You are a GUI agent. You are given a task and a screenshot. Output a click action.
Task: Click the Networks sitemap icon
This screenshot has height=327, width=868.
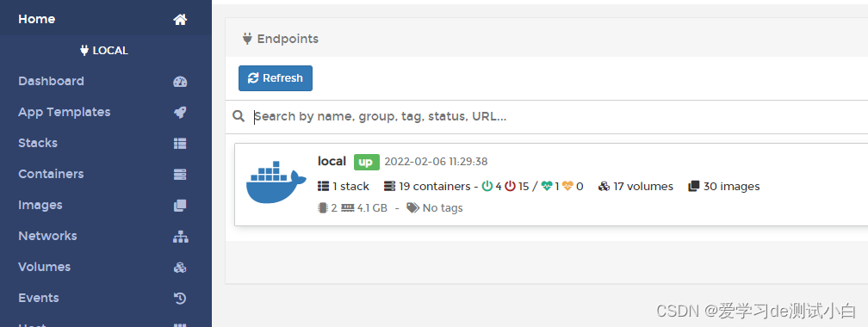(181, 237)
